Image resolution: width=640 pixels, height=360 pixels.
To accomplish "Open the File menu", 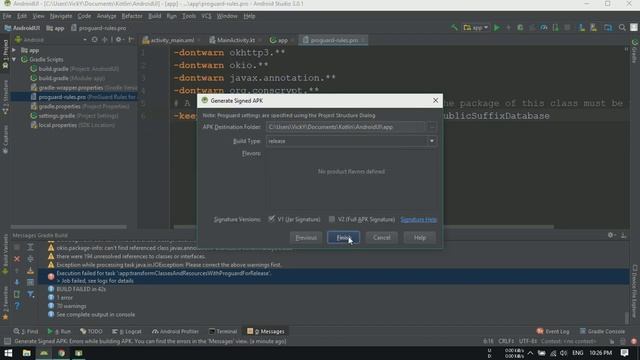I will click(7, 16).
